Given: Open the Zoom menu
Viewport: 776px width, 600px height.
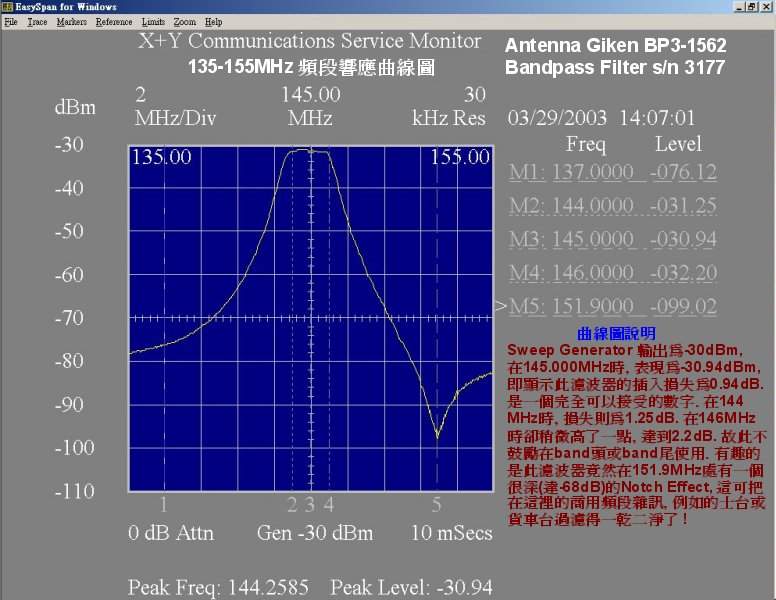Looking at the screenshot, I should pos(184,22).
